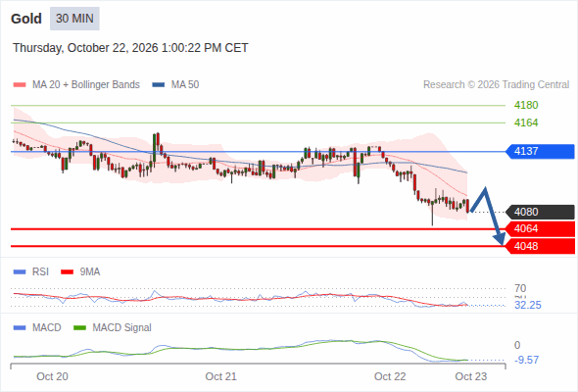Click the red 4064 support price tag
The height and width of the screenshot is (392, 578).
(x=540, y=228)
